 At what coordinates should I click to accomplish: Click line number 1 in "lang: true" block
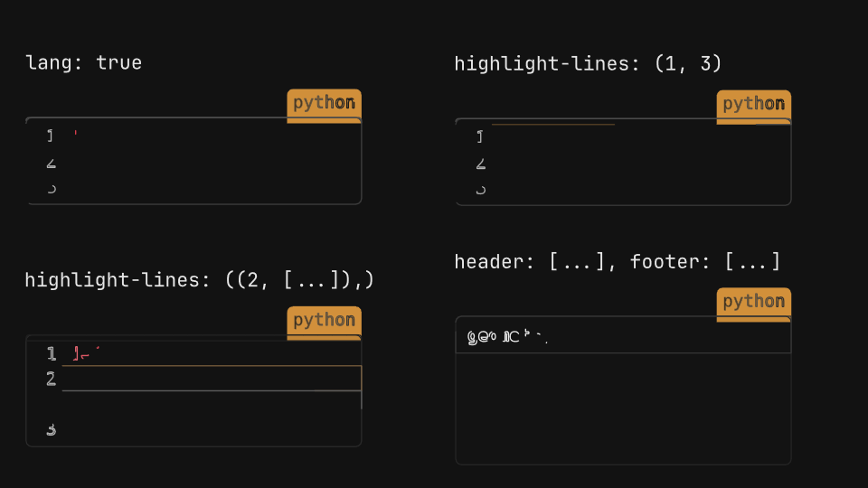tap(51, 136)
